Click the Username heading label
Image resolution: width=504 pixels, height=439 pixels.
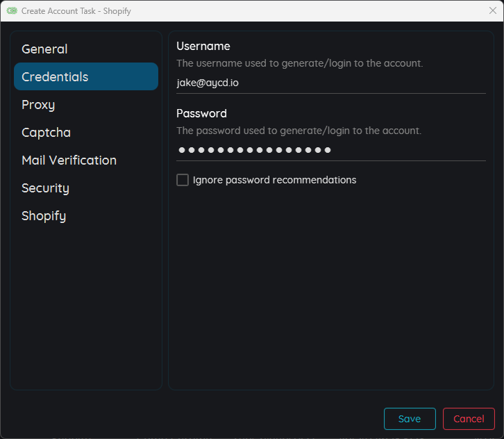point(203,46)
